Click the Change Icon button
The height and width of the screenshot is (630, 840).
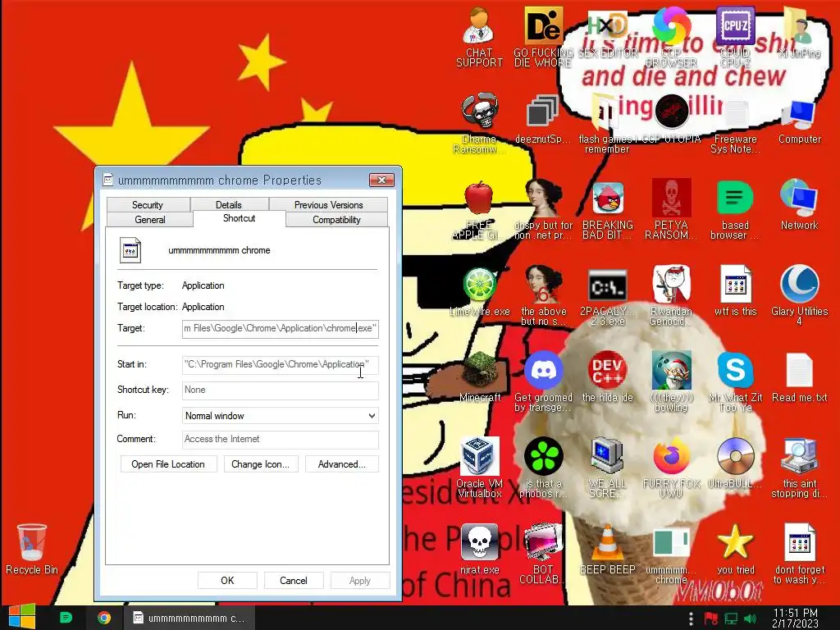pyautogui.click(x=260, y=464)
